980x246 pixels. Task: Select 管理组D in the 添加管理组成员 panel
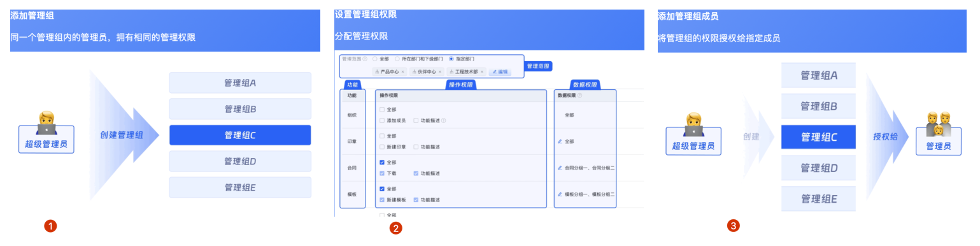818,168
